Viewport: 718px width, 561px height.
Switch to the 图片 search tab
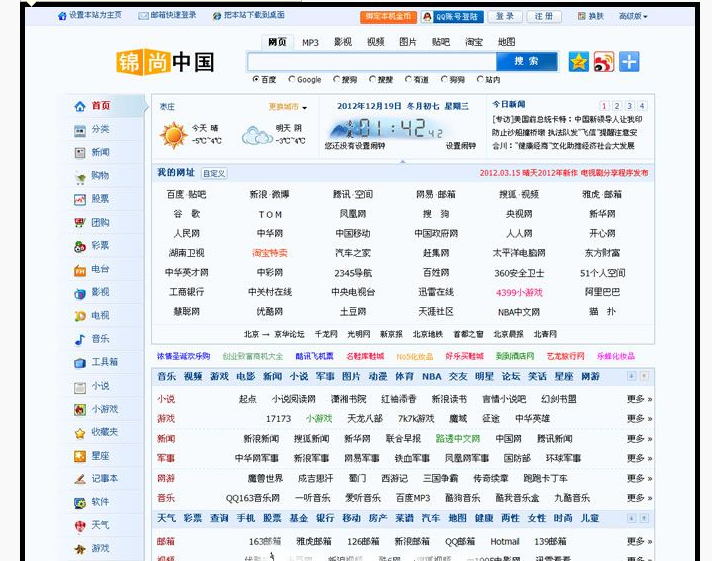pos(408,42)
